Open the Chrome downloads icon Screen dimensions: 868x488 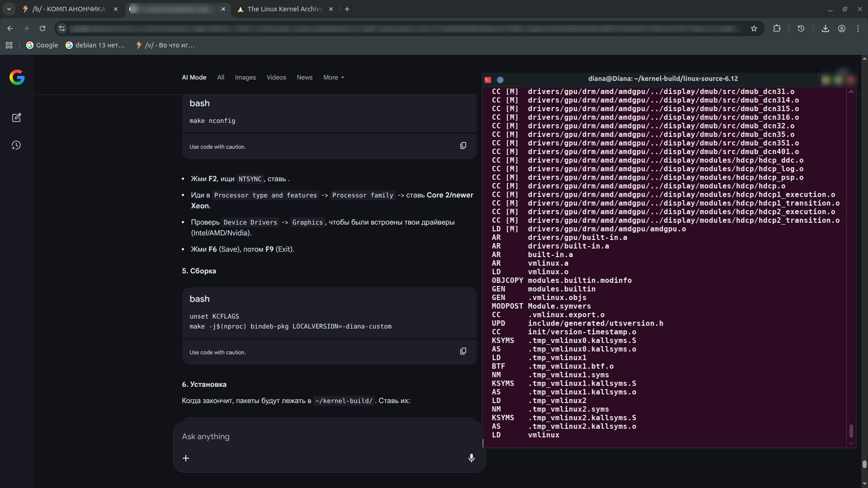[x=825, y=28]
